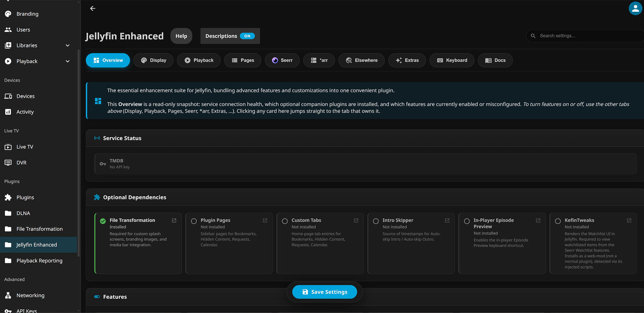Click Save Settings button

click(325, 292)
